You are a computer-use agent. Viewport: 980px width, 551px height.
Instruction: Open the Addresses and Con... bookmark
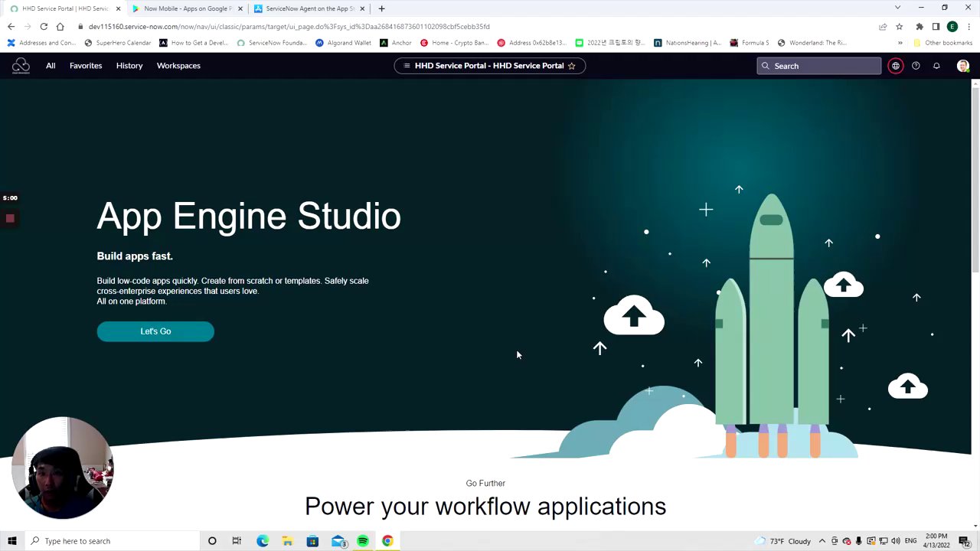pyautogui.click(x=41, y=43)
